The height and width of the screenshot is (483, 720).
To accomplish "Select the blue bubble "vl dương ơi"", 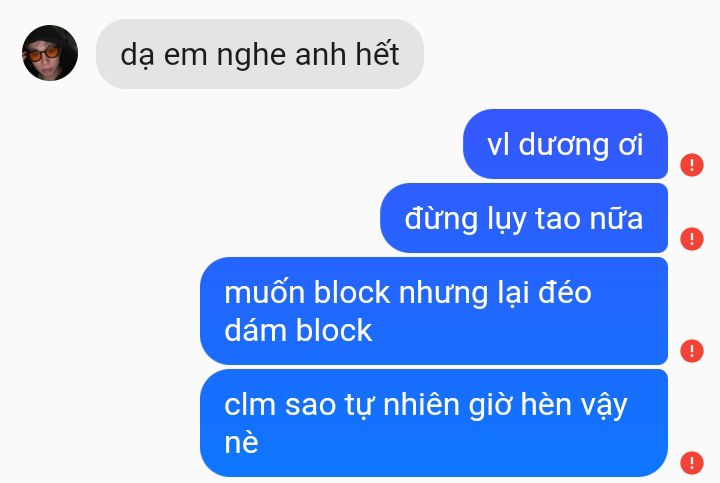I will [x=565, y=144].
